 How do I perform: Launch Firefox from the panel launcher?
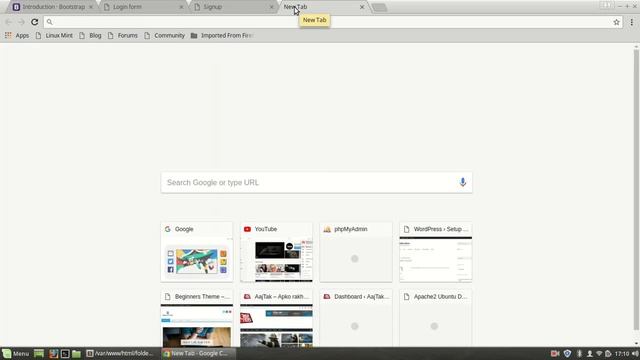[53, 353]
